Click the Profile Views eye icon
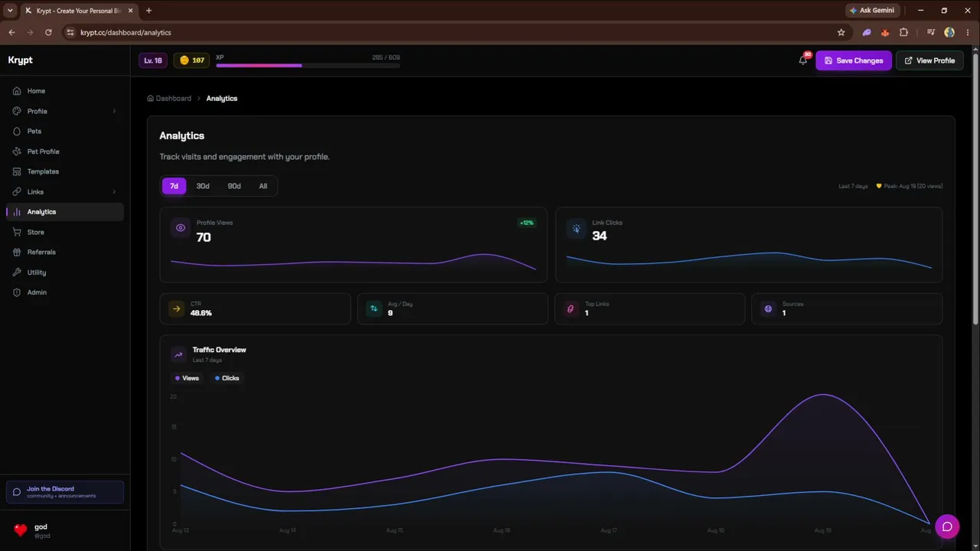 click(181, 227)
